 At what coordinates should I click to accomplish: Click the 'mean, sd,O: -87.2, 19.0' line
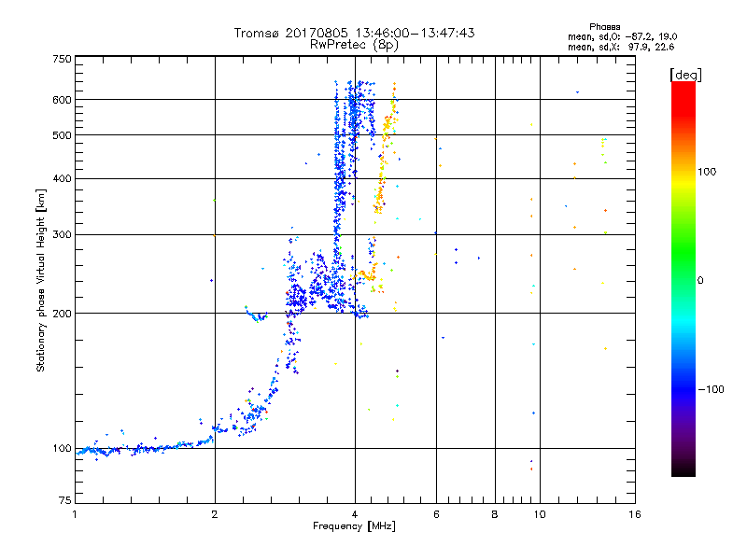[x=622, y=36]
